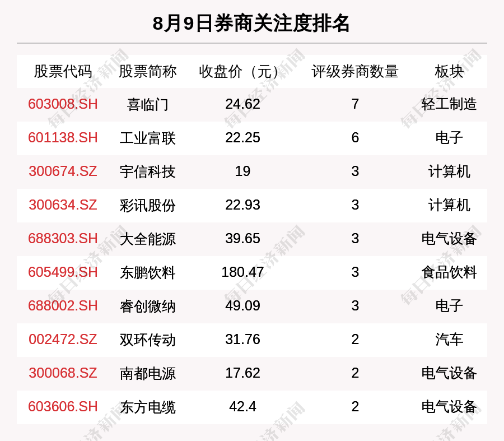
Task: Click stock name 睿创微纳
Action: 147,306
